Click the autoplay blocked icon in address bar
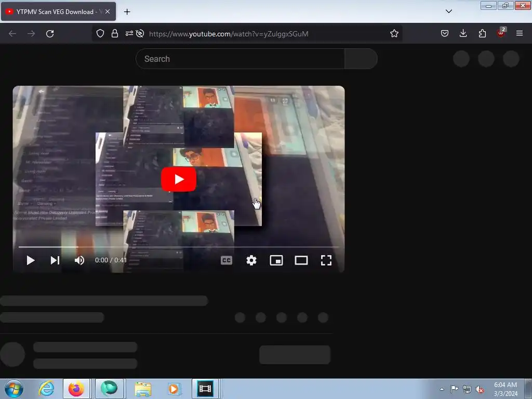The width and height of the screenshot is (532, 399). 140,33
